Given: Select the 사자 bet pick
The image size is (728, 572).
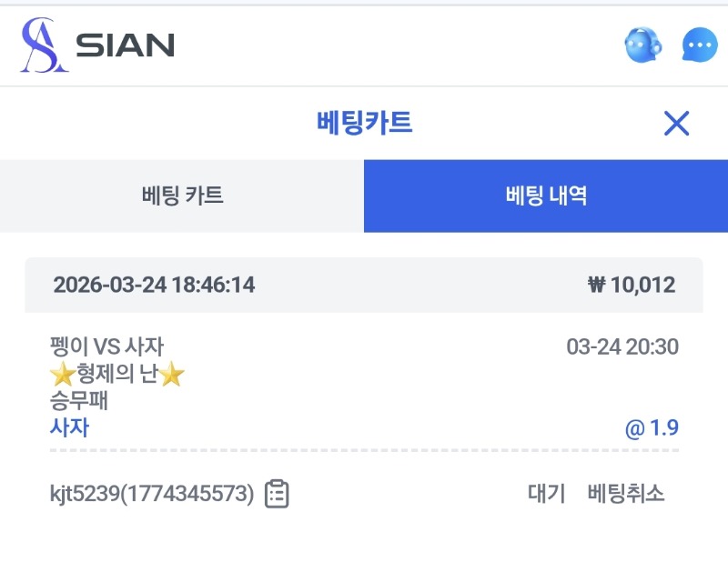Looking at the screenshot, I should (69, 427).
